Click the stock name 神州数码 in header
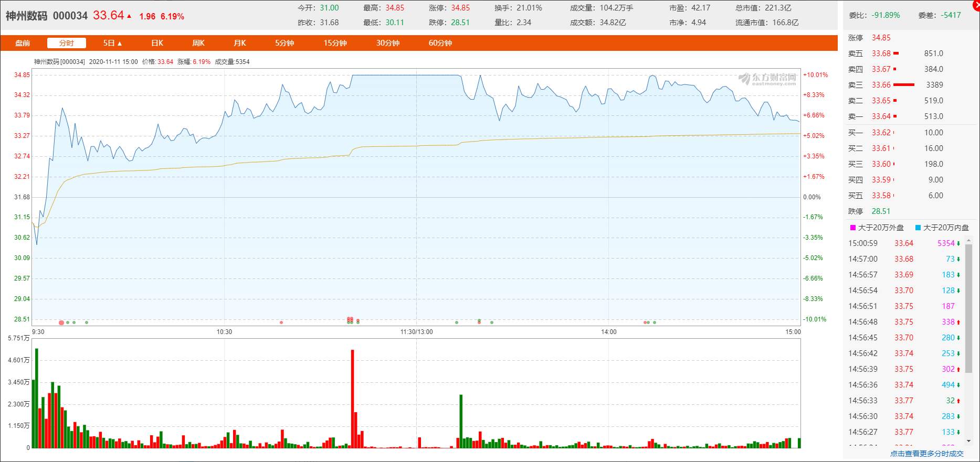Image resolution: width=980 pixels, height=462 pixels. tap(26, 16)
